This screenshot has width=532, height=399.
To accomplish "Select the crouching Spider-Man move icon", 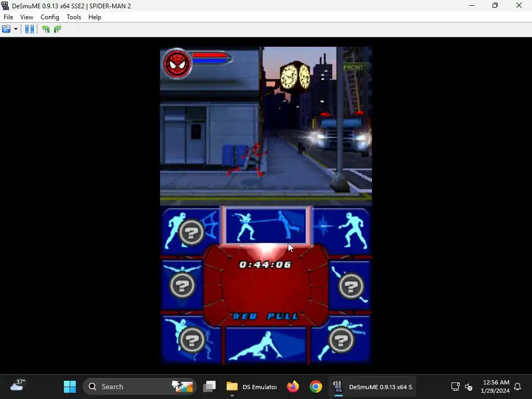I will (265, 345).
